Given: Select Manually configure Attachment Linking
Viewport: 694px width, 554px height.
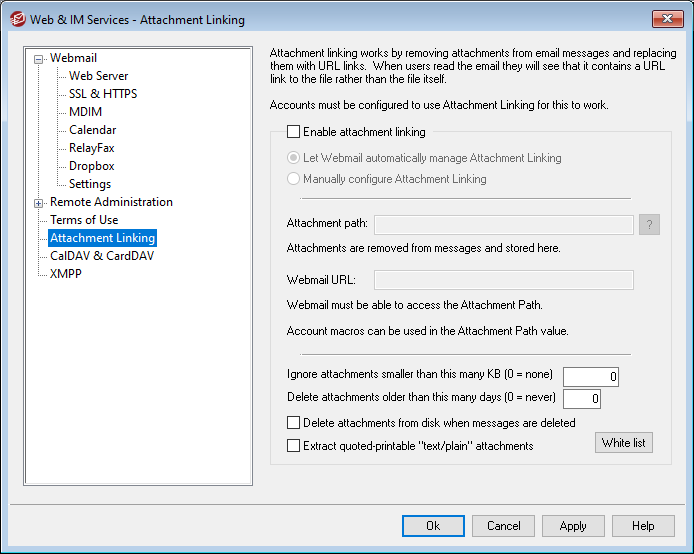Looking at the screenshot, I should (x=293, y=179).
